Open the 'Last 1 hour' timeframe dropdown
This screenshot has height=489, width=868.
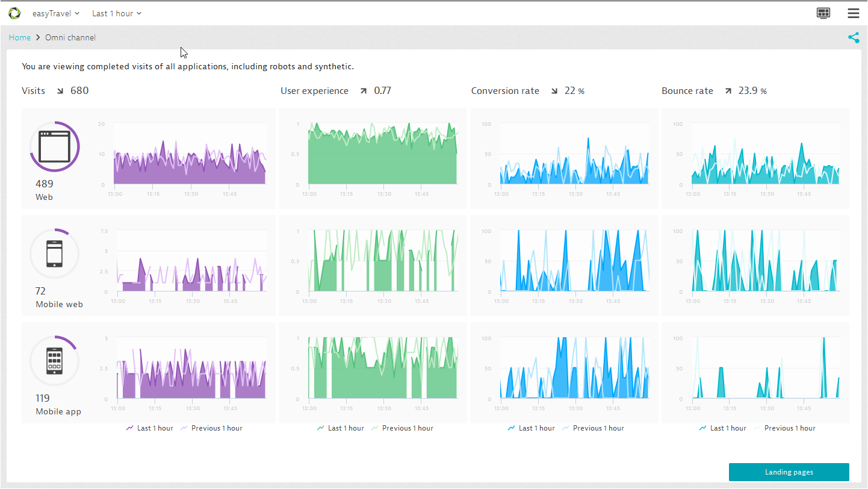(x=117, y=13)
